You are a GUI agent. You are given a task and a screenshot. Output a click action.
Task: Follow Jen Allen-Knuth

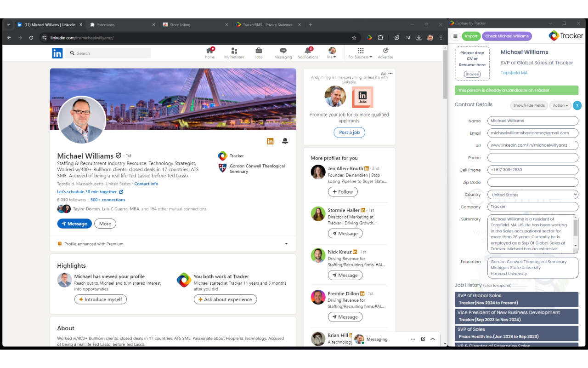pyautogui.click(x=343, y=192)
